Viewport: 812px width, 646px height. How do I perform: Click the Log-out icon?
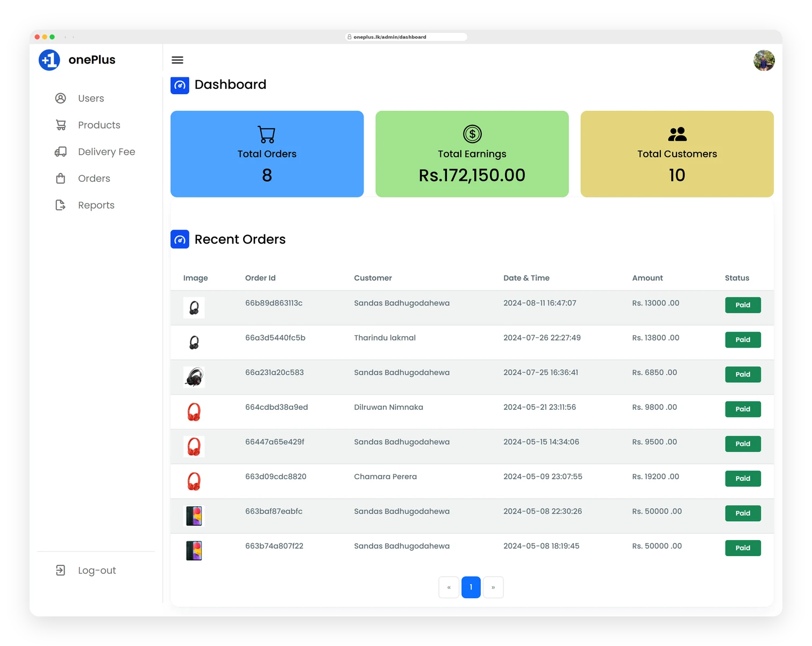61,570
